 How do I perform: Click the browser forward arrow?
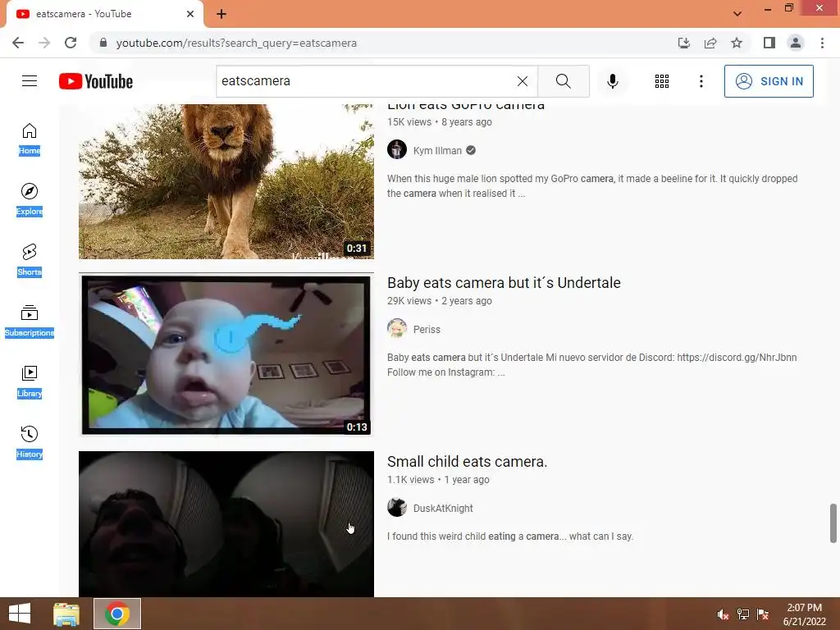coord(44,43)
